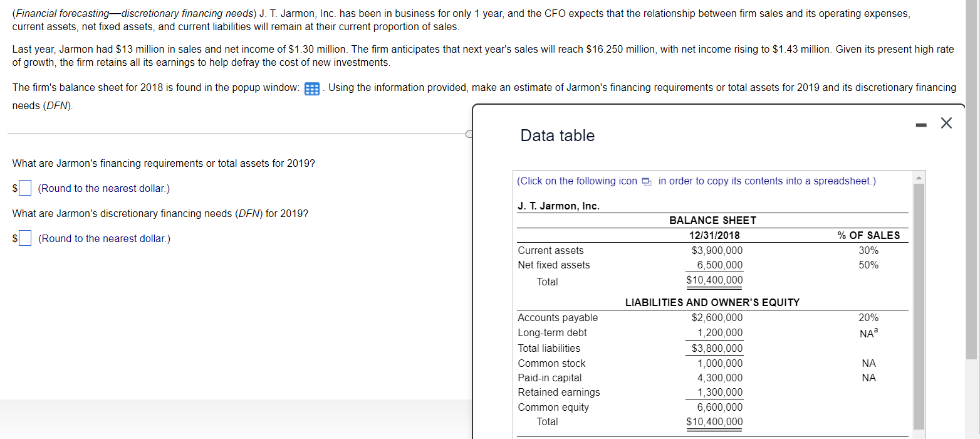Click the minimize icon on the Data table popup
980x439 pixels.
(921, 124)
